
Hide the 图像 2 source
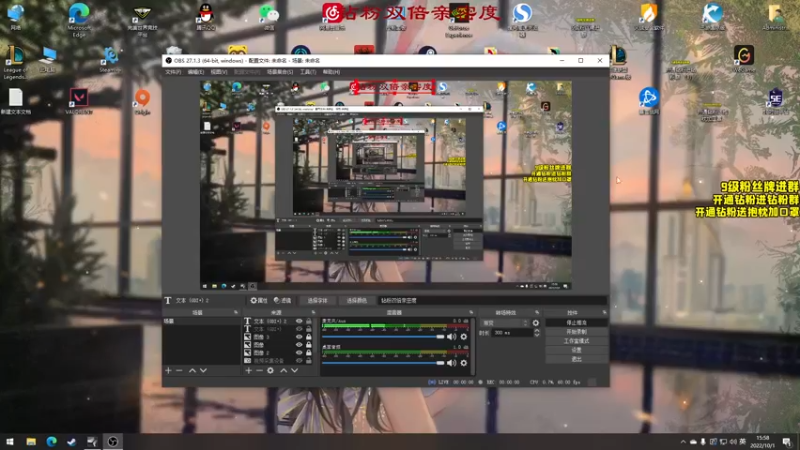[299, 353]
